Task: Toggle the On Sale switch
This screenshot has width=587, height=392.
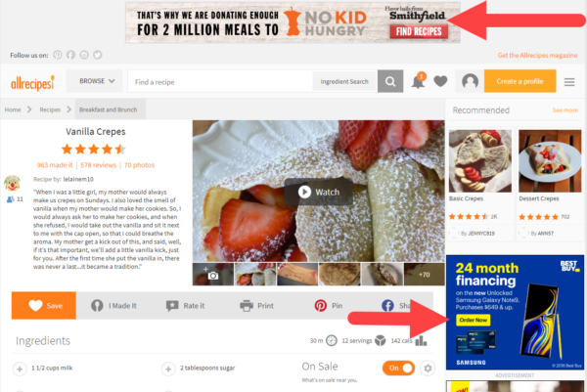Action: (x=399, y=369)
